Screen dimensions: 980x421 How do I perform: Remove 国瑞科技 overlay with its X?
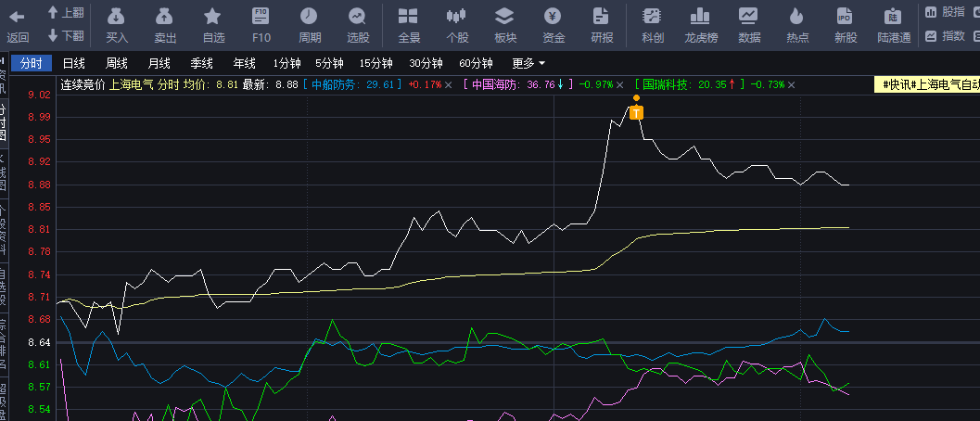click(x=791, y=84)
